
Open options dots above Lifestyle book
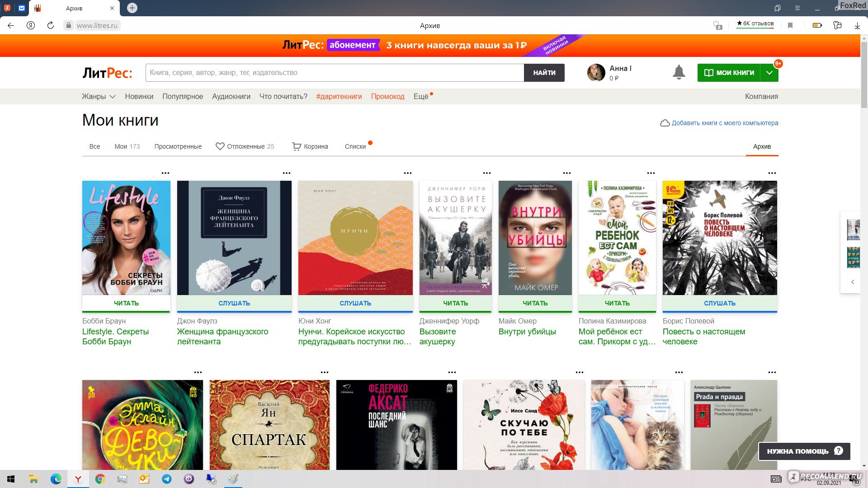pos(165,173)
